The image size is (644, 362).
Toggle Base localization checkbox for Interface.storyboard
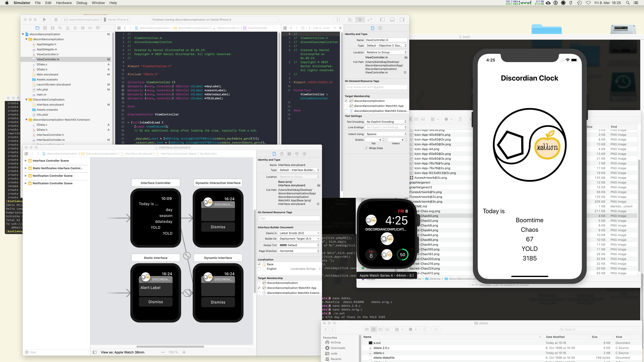tap(259, 264)
